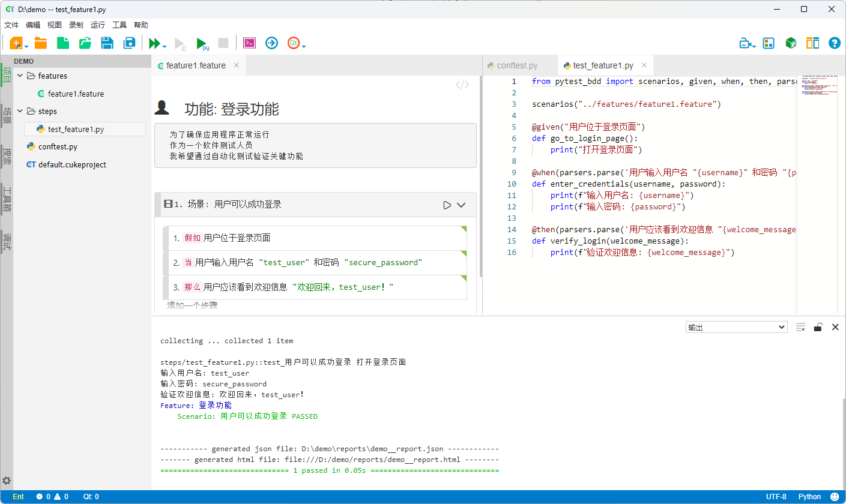Switch to the 场景 sidebar tab

point(7,115)
